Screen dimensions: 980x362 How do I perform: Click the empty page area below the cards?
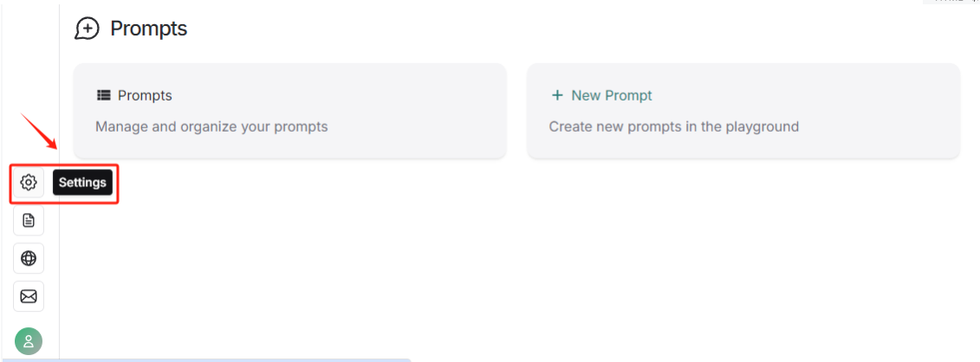click(x=520, y=260)
